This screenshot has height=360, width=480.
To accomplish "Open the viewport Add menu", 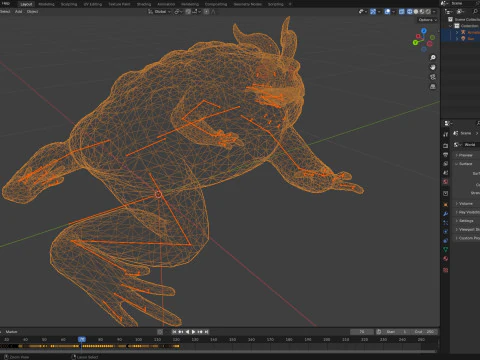I will coord(18,11).
